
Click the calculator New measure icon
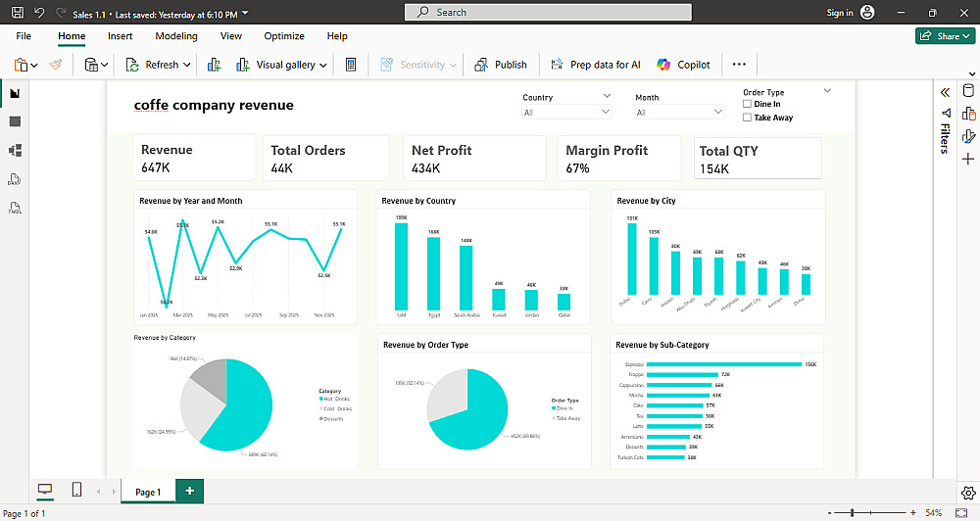351,65
